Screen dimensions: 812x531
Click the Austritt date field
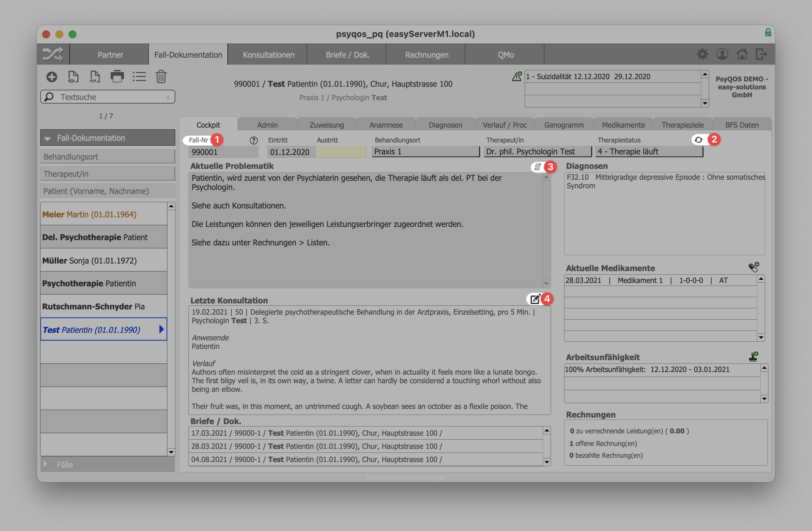341,152
